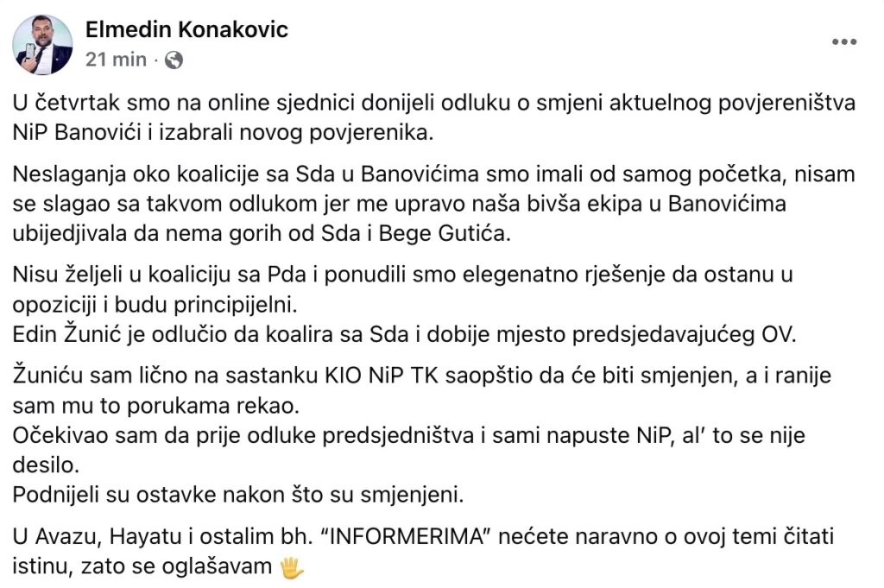Open the Elmedin Konakovic profile name link
This screenshot has height=588, width=884.
coord(186,30)
